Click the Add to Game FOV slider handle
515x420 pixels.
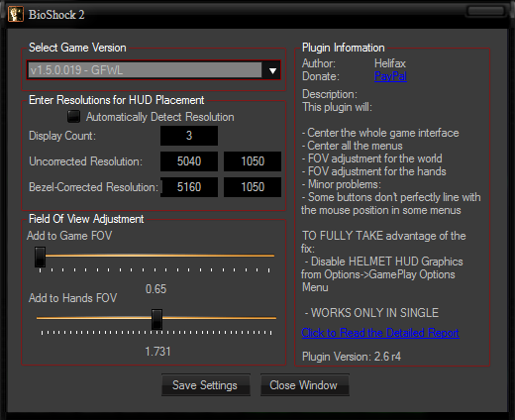[x=40, y=257]
